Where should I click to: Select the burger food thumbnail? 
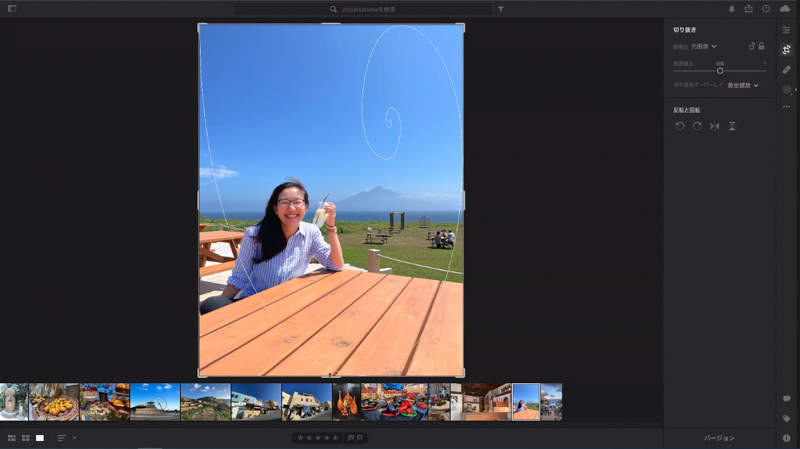(105, 402)
